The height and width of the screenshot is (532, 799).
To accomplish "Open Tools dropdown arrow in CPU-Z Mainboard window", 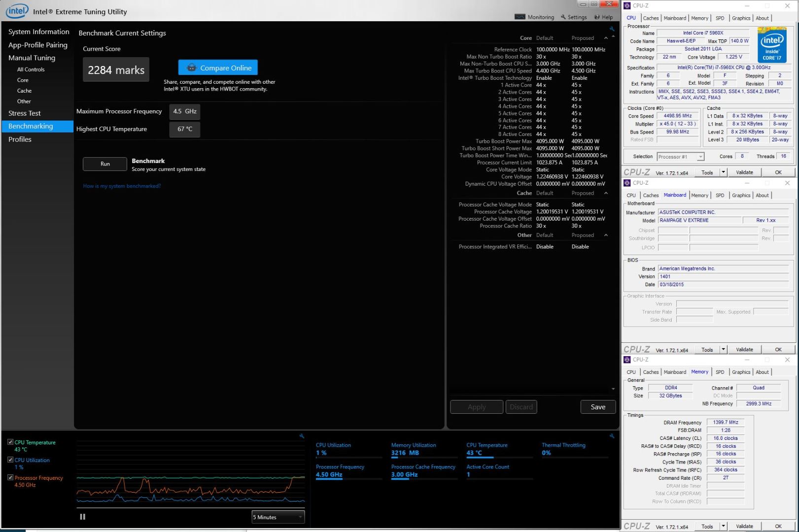I will pyautogui.click(x=723, y=350).
